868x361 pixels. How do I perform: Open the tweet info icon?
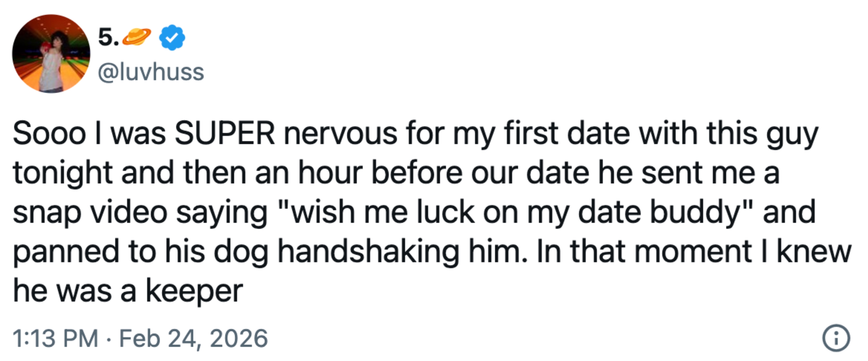coord(836,338)
